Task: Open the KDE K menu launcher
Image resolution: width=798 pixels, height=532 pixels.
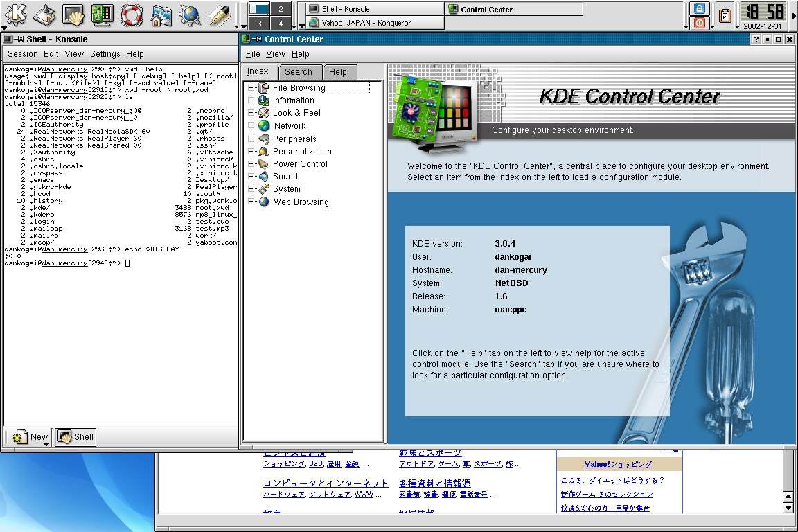Action: [x=16, y=15]
